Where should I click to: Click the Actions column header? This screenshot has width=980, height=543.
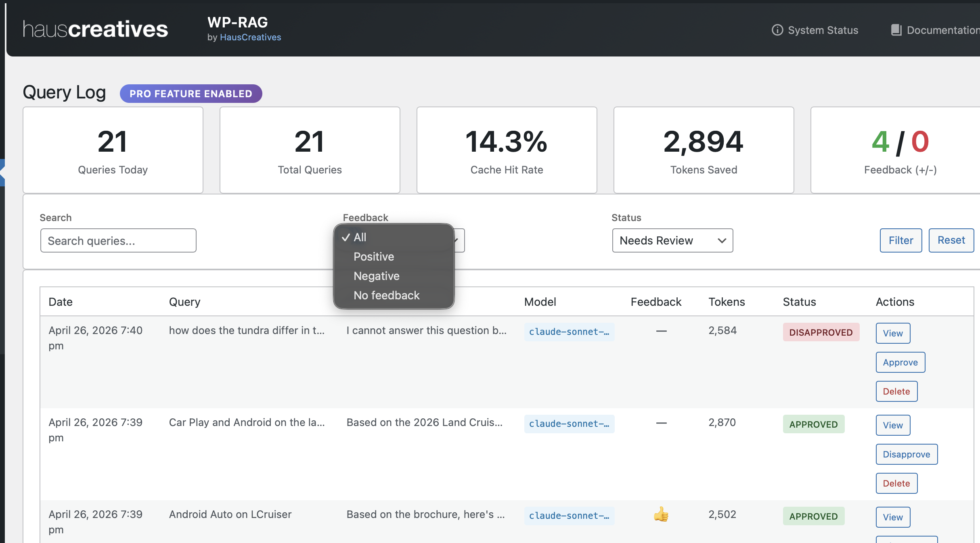click(895, 302)
